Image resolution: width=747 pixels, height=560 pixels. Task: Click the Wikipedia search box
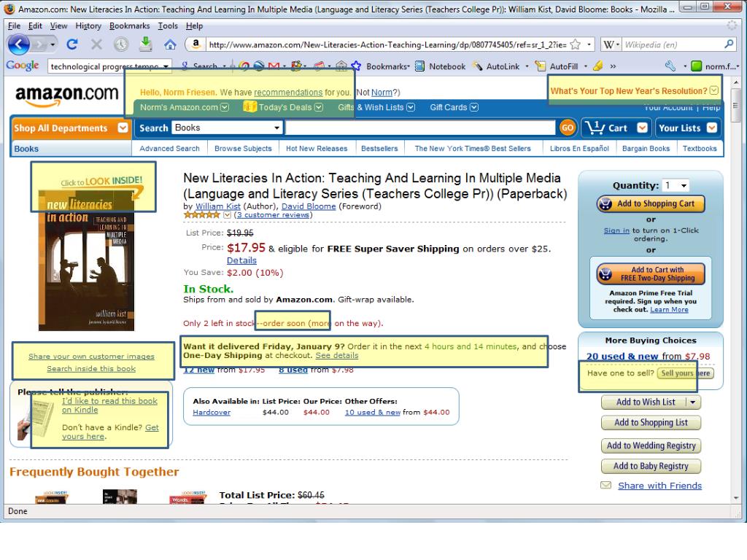coord(672,44)
